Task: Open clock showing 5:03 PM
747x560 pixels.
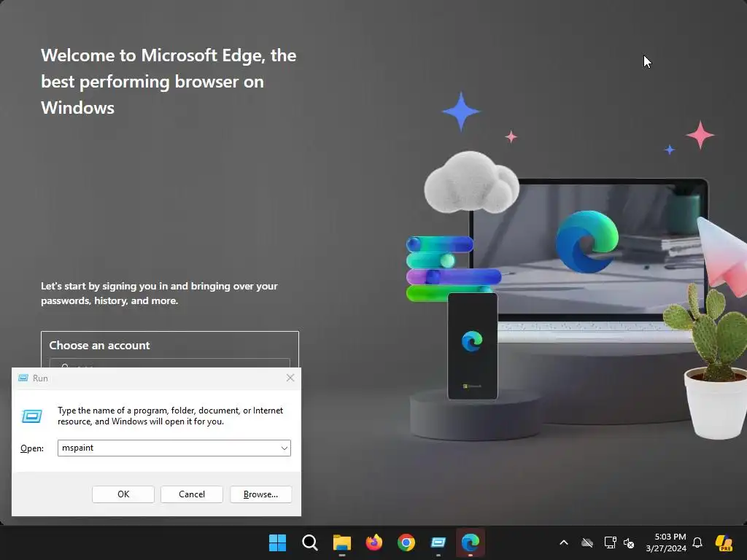Action: 666,542
